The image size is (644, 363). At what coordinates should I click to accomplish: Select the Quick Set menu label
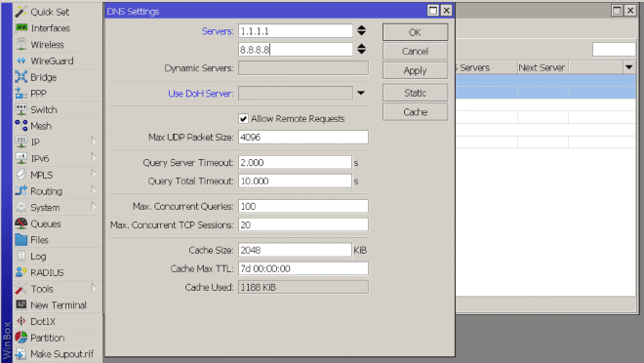coord(50,12)
